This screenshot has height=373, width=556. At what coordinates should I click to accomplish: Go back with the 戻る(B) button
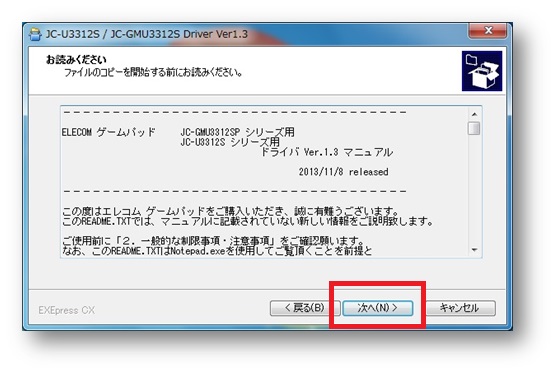(305, 308)
